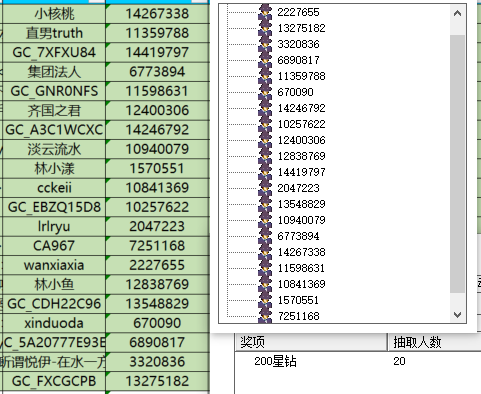Click spreadsheet cell 淡云流水

[x=54, y=149]
